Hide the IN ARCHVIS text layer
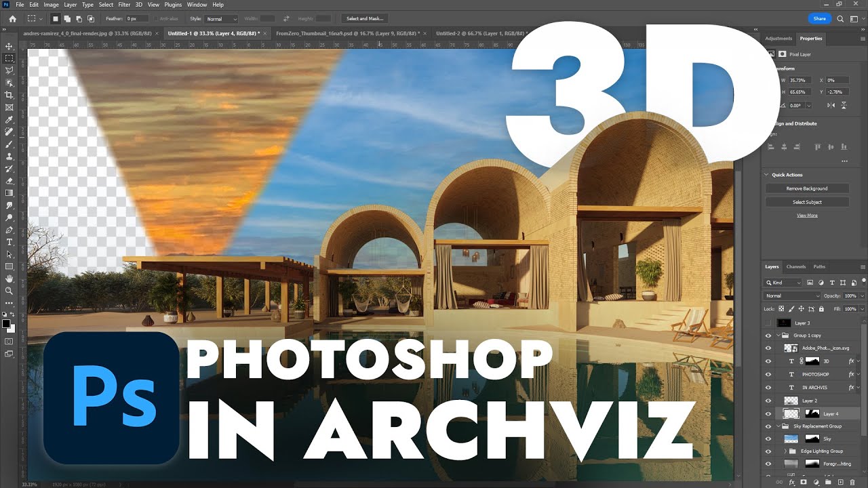 coord(768,387)
